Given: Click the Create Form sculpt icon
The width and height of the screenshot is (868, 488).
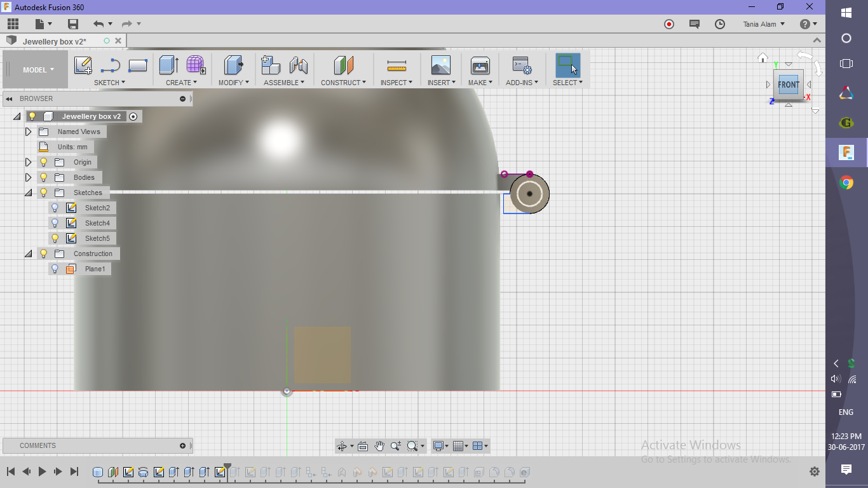Looking at the screenshot, I should pyautogui.click(x=196, y=65).
